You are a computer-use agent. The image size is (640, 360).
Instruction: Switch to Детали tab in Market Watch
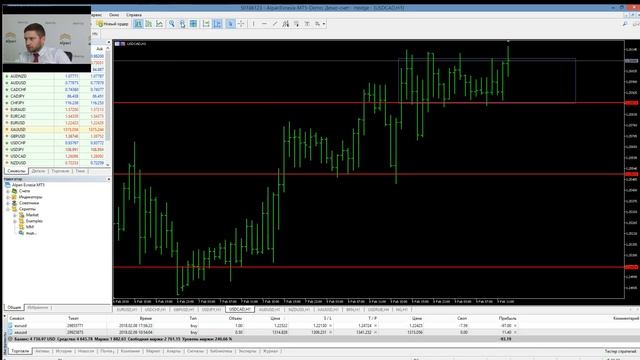38,171
